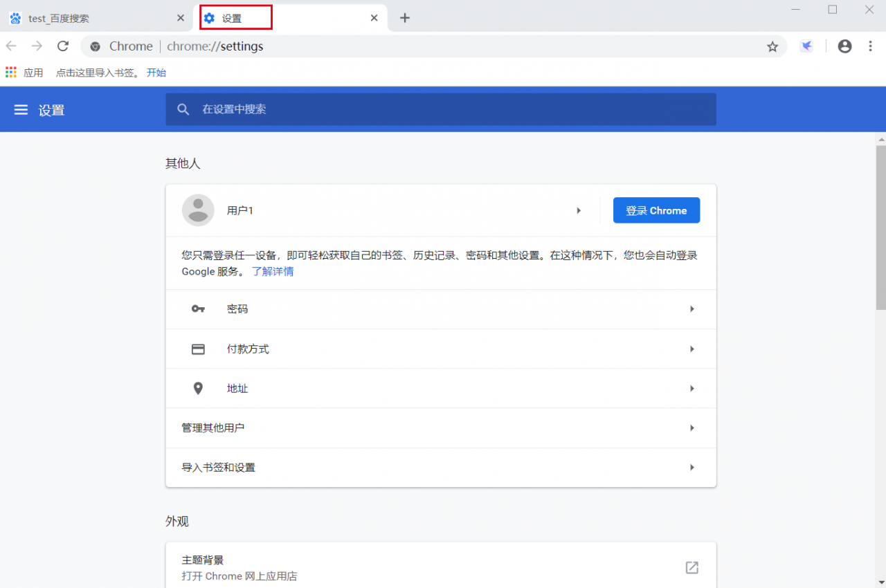Reload the current page
The height and width of the screenshot is (588, 886).
(63, 46)
